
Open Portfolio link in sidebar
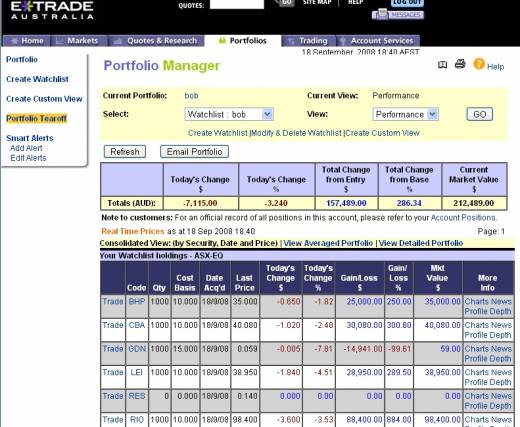[x=22, y=59]
